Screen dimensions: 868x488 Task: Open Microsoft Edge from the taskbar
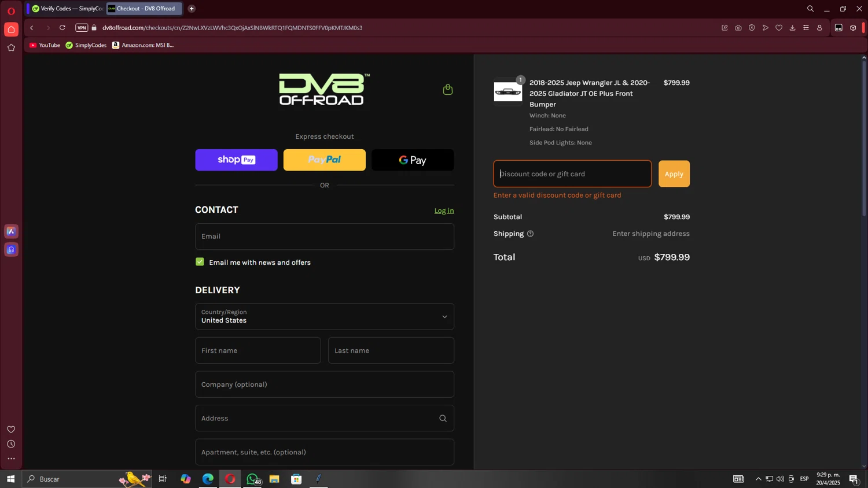[x=208, y=479]
